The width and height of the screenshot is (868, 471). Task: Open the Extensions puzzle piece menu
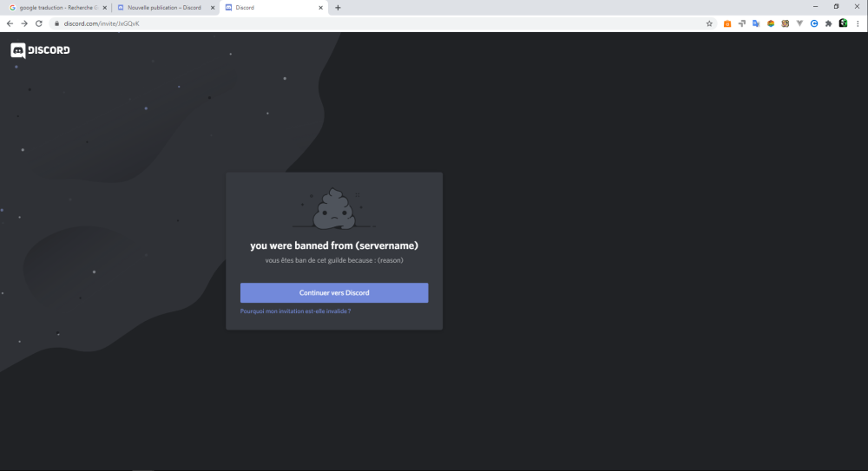coord(828,23)
